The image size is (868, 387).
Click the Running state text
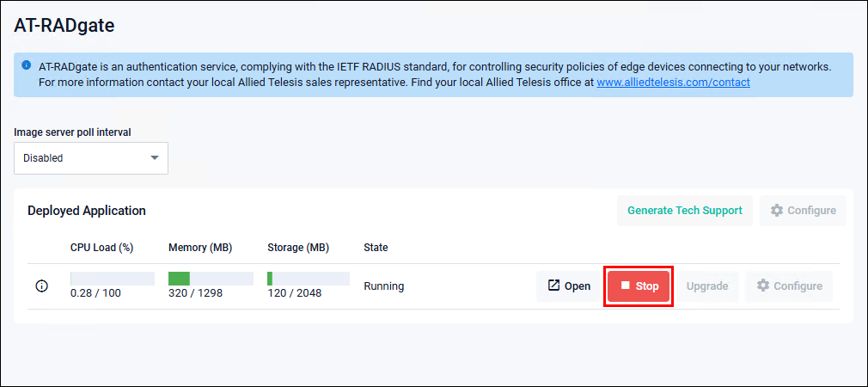[383, 286]
